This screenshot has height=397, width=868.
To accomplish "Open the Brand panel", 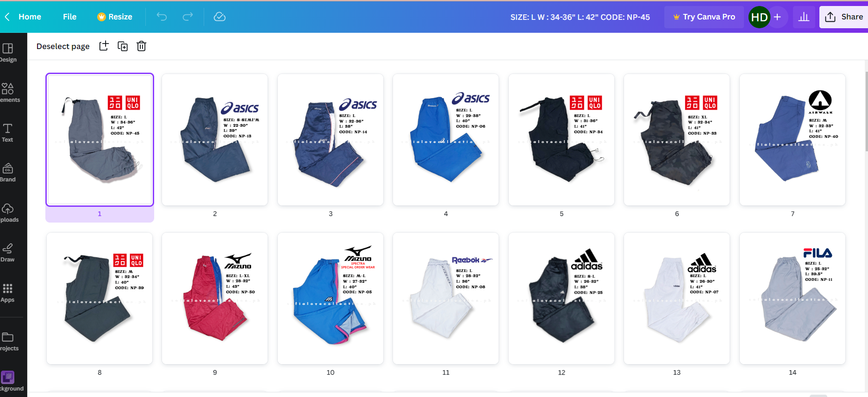I will point(8,172).
